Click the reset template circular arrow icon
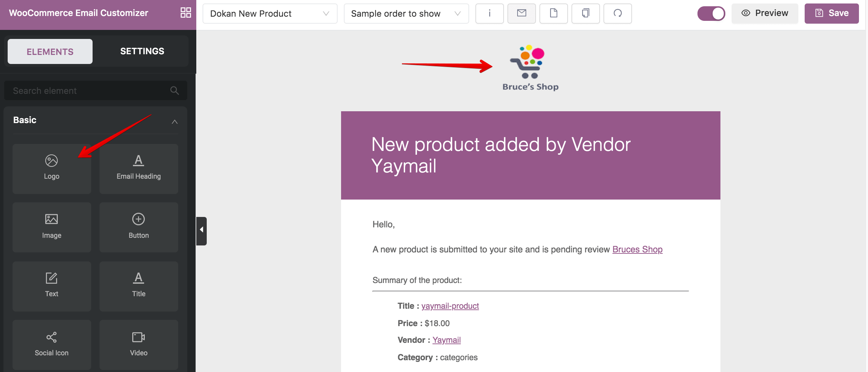The height and width of the screenshot is (372, 868). pyautogui.click(x=617, y=14)
